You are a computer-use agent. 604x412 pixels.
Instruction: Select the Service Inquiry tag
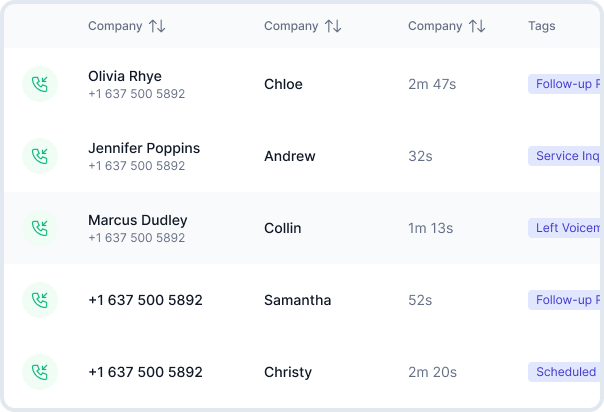coord(566,156)
